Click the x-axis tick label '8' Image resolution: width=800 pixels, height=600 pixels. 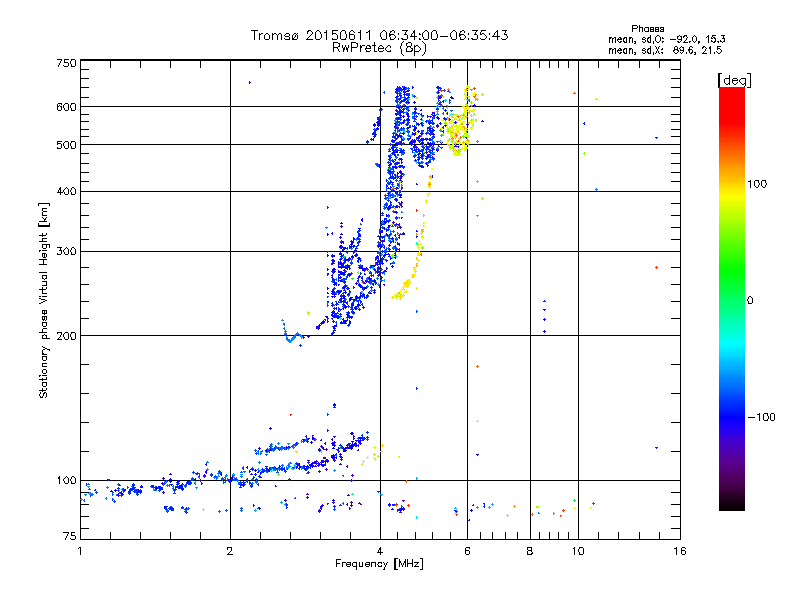pyautogui.click(x=530, y=551)
